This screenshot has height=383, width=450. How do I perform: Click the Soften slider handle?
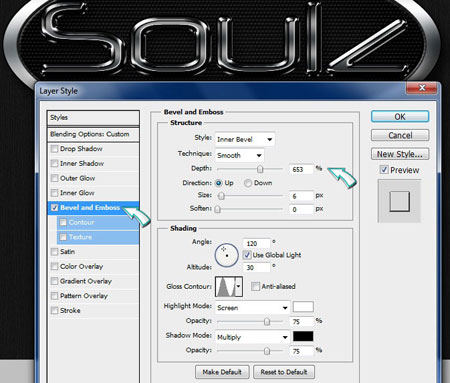[217, 209]
